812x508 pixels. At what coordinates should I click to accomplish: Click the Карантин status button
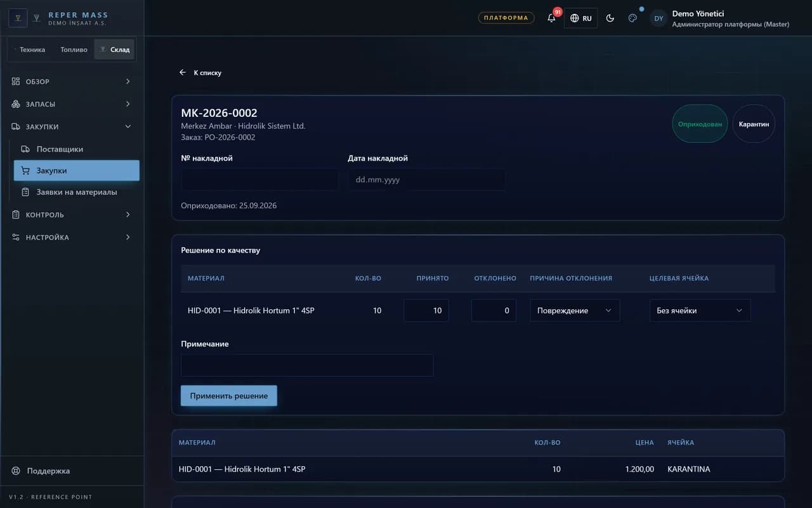pos(754,124)
